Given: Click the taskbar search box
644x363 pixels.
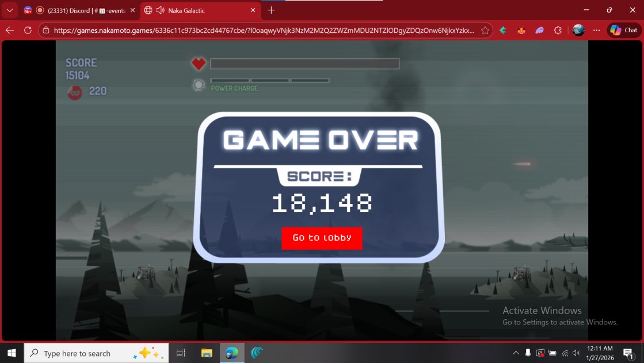Looking at the screenshot, I should click(x=96, y=353).
